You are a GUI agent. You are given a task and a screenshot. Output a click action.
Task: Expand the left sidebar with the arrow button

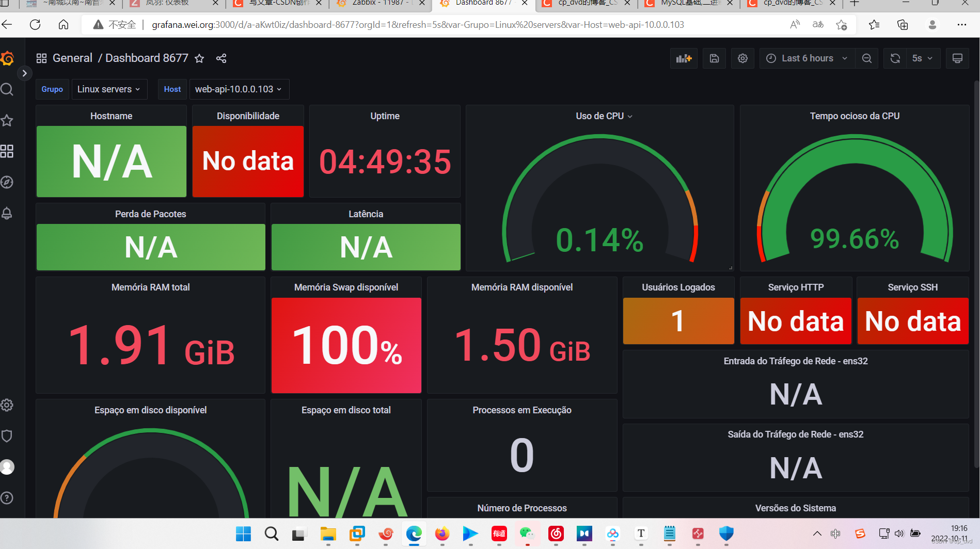click(24, 73)
